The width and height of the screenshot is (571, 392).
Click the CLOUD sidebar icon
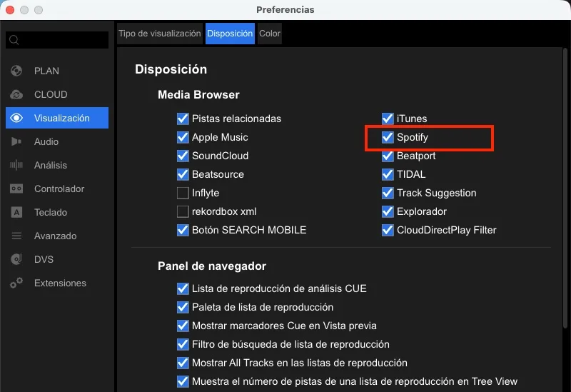click(16, 94)
